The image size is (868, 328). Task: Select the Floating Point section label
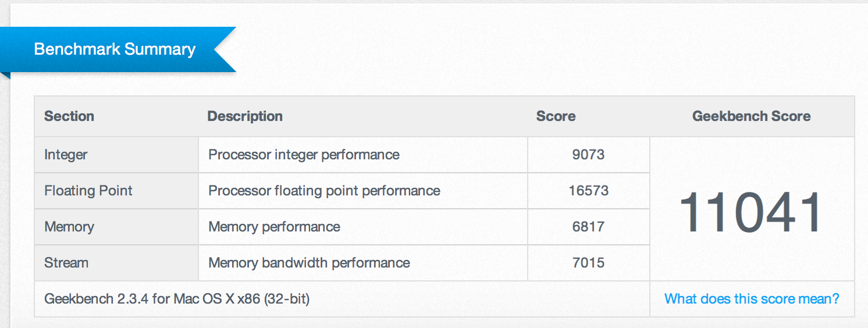88,191
